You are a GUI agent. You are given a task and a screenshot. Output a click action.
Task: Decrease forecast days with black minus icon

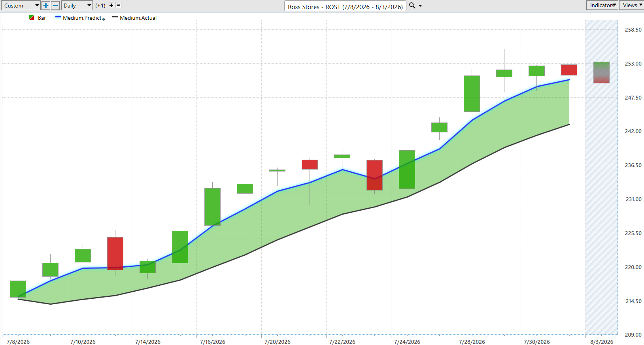click(118, 6)
